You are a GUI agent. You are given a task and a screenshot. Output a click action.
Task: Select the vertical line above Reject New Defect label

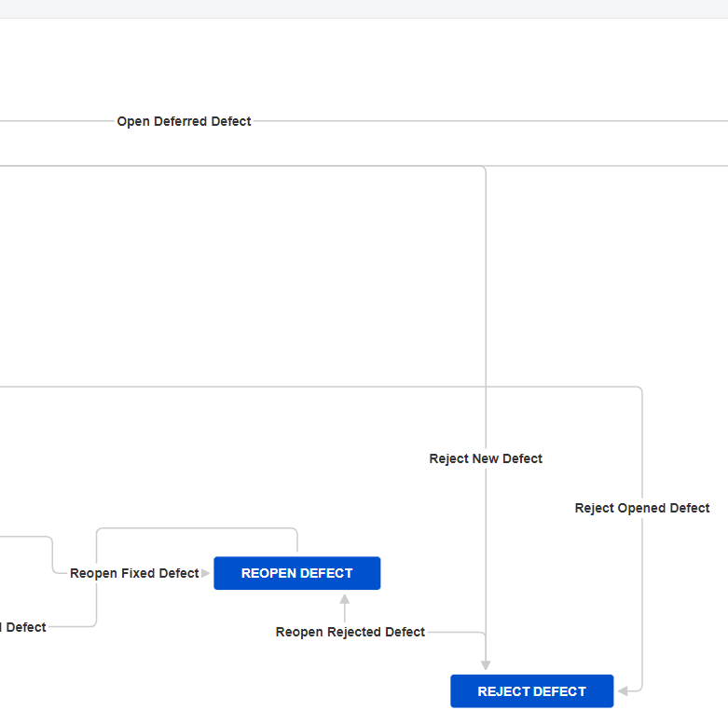point(486,308)
